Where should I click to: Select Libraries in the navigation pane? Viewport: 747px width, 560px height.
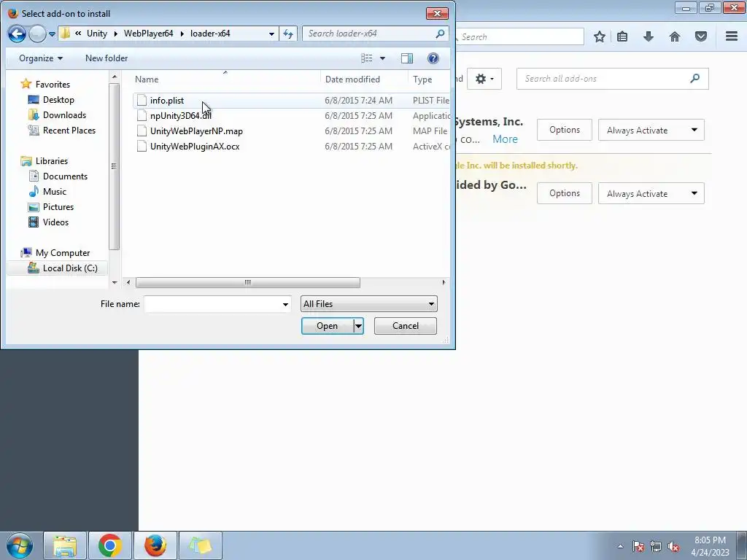(52, 161)
